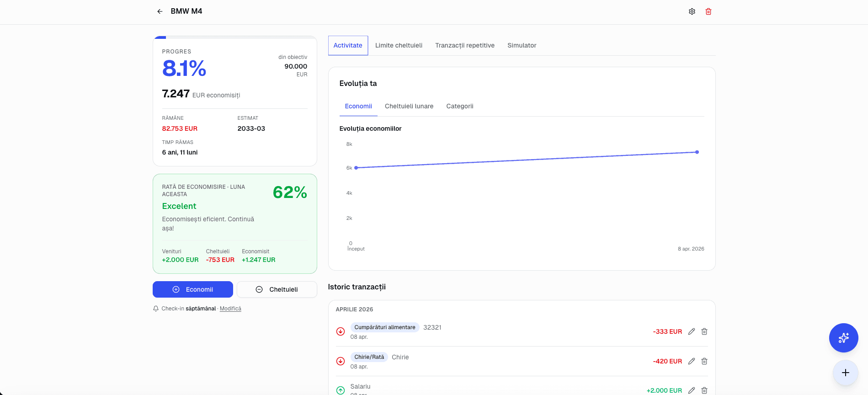
Task: Open goal settings gear icon
Action: click(692, 11)
